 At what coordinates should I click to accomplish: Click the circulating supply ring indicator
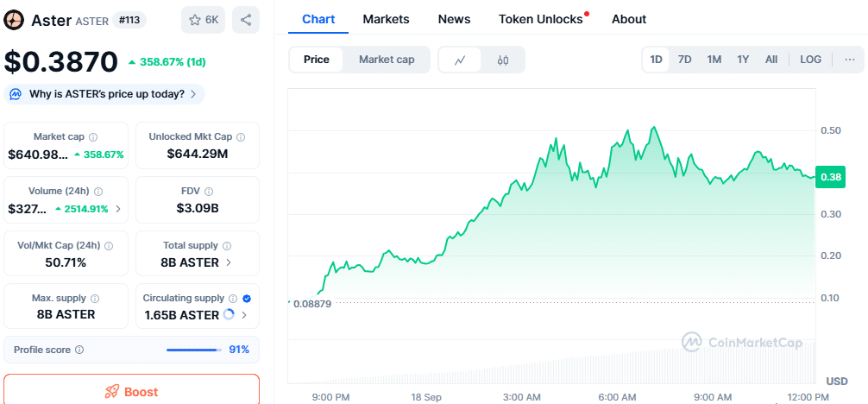coord(229,315)
